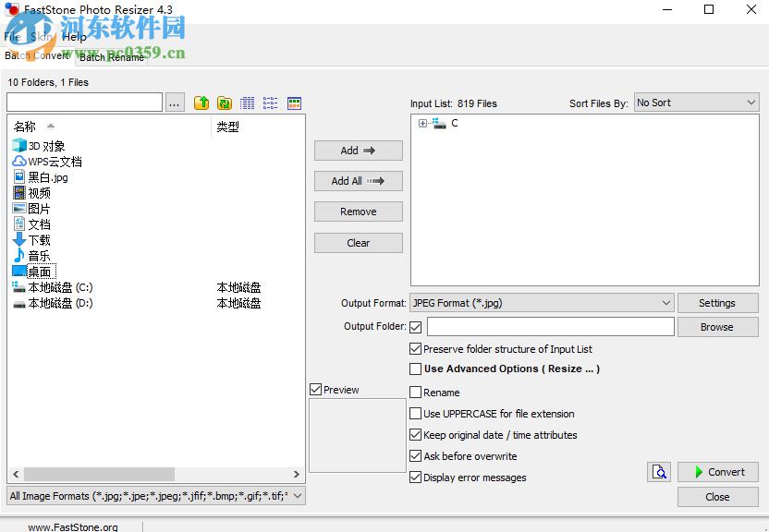Click the Remove button
This screenshot has width=769, height=532.
click(359, 212)
